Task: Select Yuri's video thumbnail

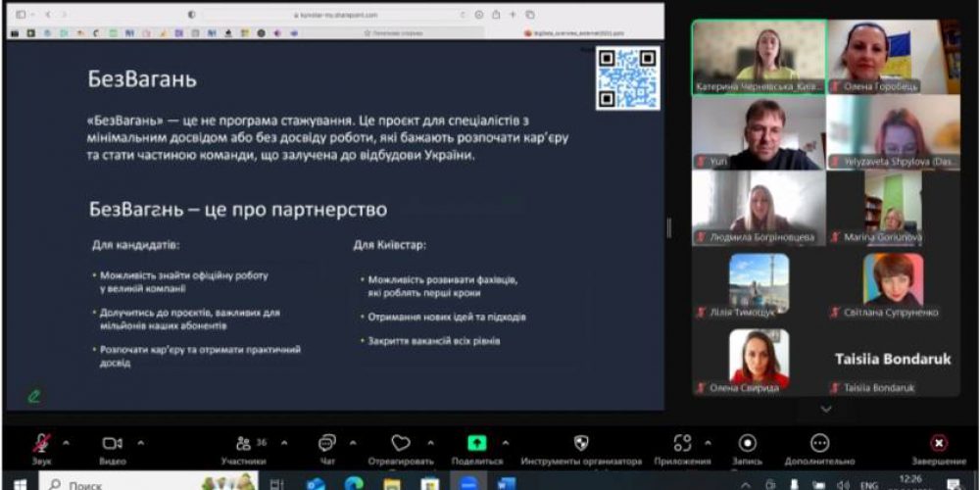Action: click(x=756, y=134)
